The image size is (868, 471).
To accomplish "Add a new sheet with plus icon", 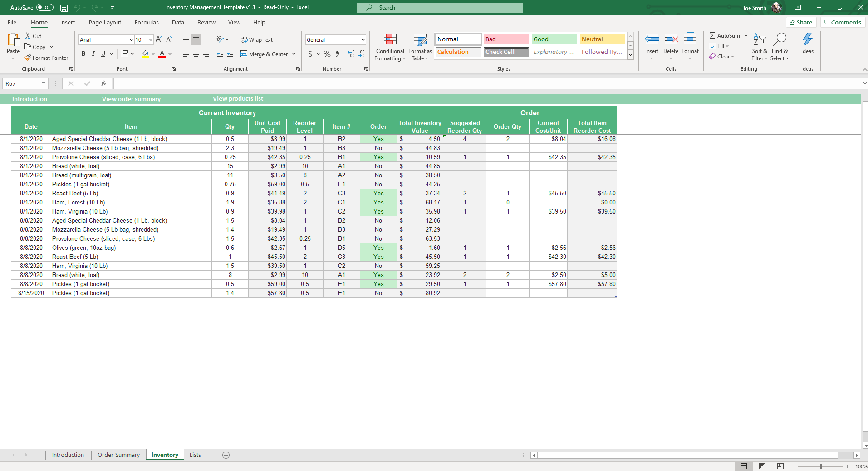I will coord(226,455).
